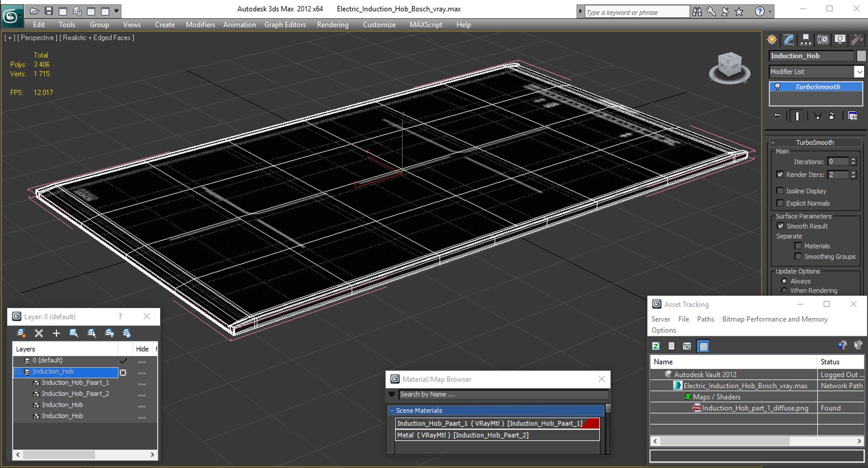This screenshot has width=868, height=468.
Task: Remove modifier from the stack icon
Action: pos(831,116)
